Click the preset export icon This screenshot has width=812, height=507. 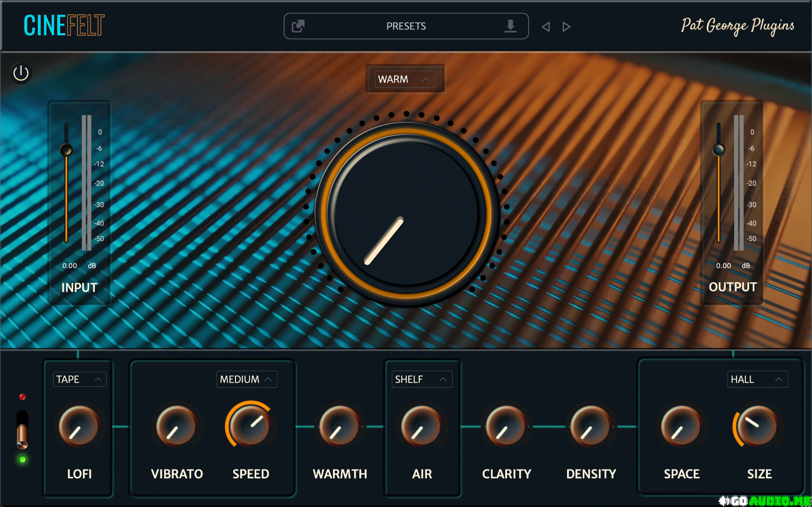(298, 26)
